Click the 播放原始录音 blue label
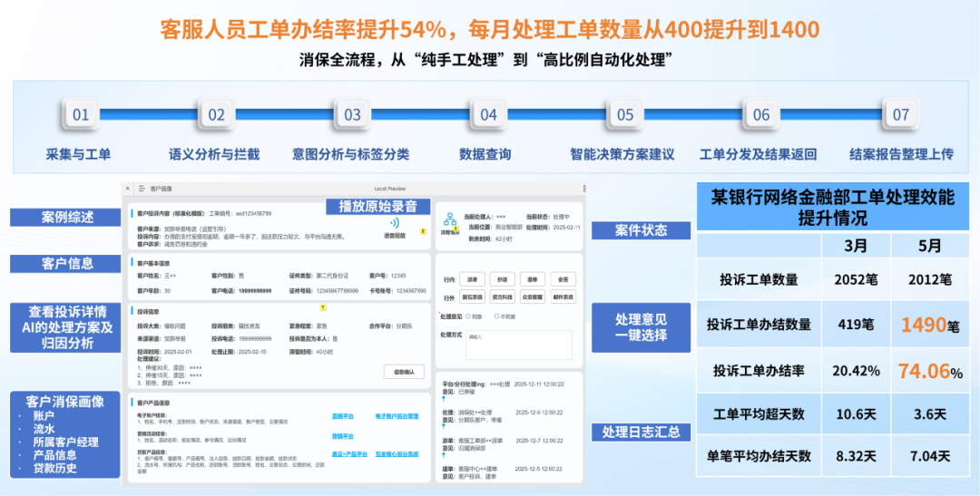 coord(377,206)
